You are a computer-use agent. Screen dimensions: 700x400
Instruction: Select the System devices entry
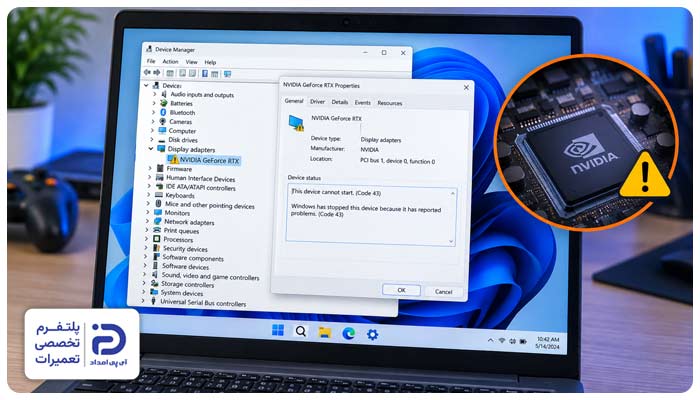[181, 293]
